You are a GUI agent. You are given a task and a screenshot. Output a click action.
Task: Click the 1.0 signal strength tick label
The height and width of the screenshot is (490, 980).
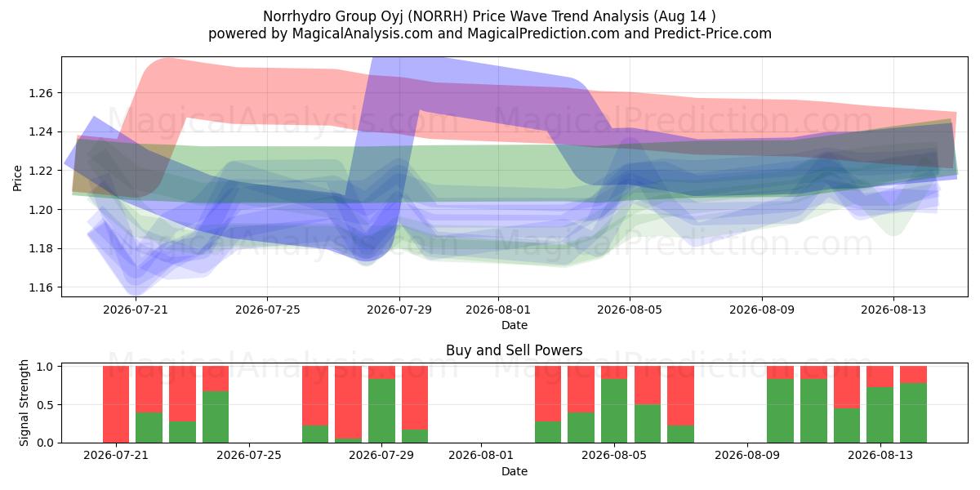(x=46, y=367)
